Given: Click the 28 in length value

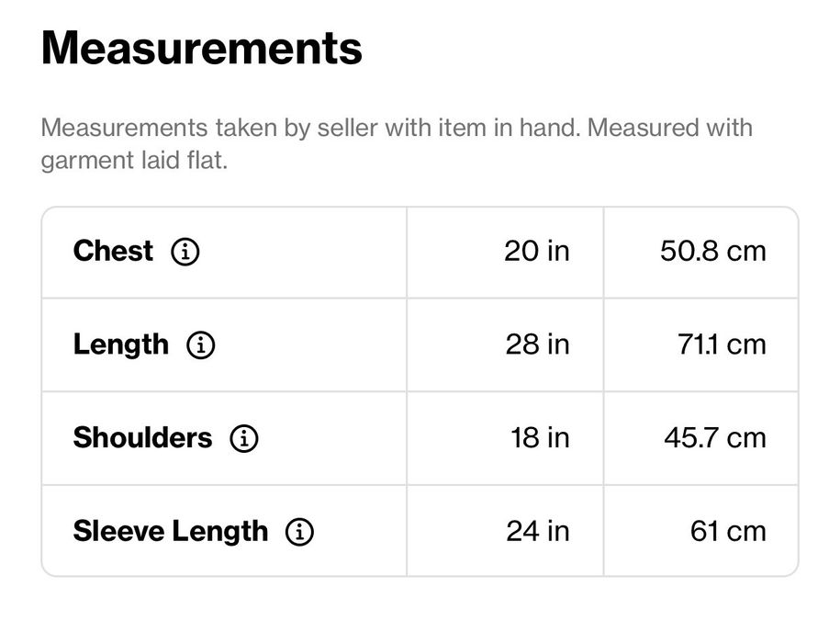Looking at the screenshot, I should 537,344.
